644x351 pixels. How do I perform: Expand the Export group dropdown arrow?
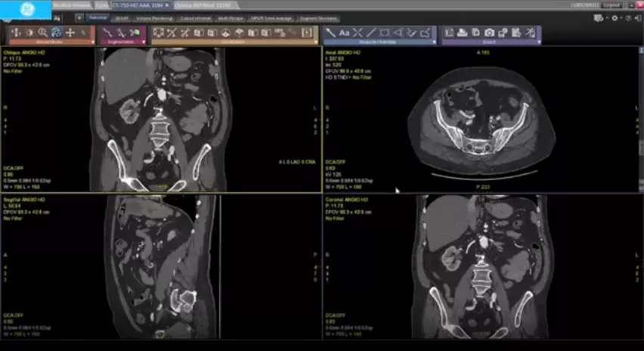click(539, 42)
